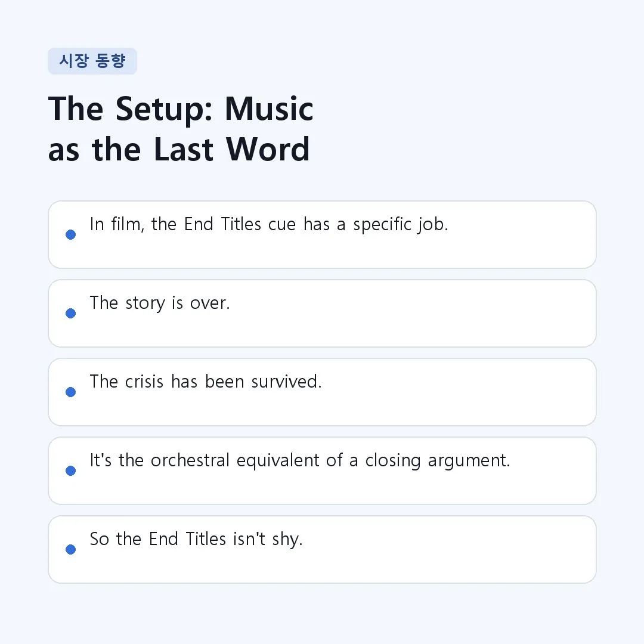
Task: Select the word "survived." in the third card
Action: pyautogui.click(x=286, y=382)
